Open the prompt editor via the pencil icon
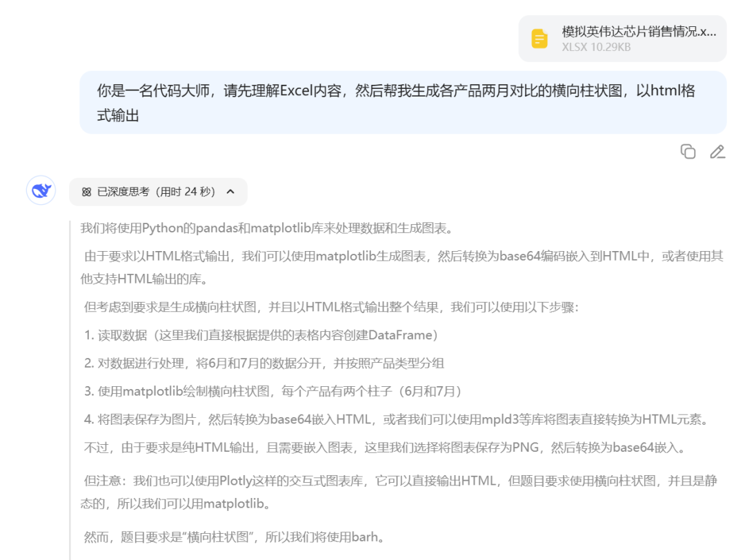 [x=717, y=151]
